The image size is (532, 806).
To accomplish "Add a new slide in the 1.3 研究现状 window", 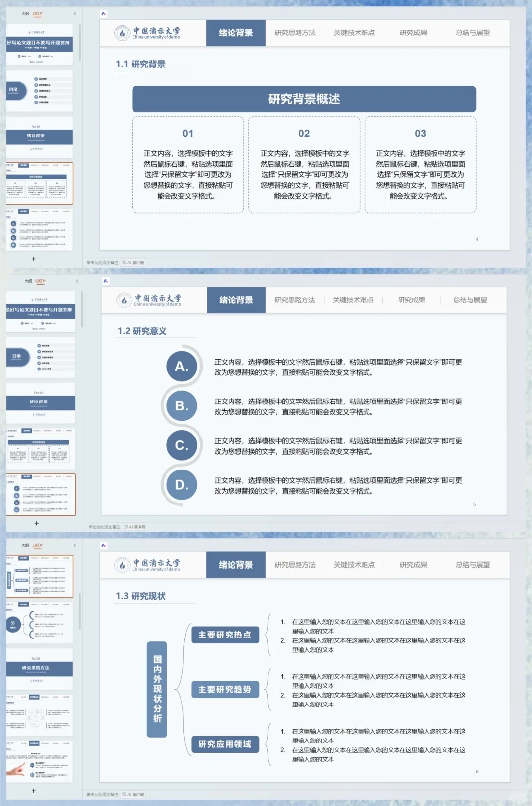I will 34,791.
